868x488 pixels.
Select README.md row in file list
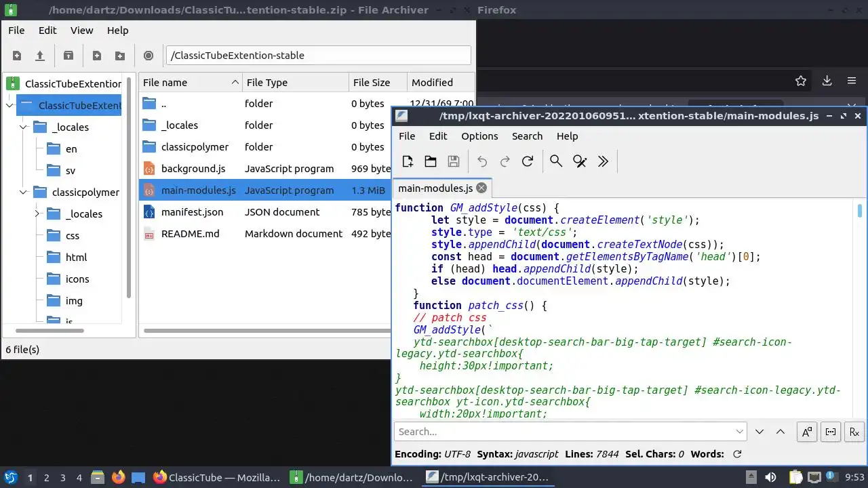pyautogui.click(x=264, y=234)
